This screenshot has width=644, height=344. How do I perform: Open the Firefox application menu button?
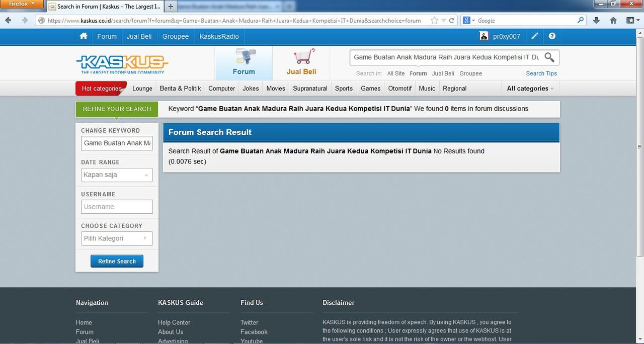pyautogui.click(x=22, y=4)
